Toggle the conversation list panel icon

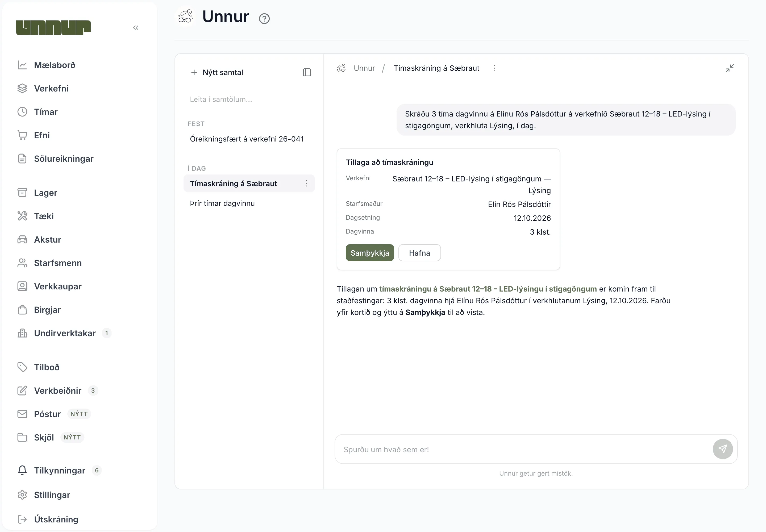307,72
